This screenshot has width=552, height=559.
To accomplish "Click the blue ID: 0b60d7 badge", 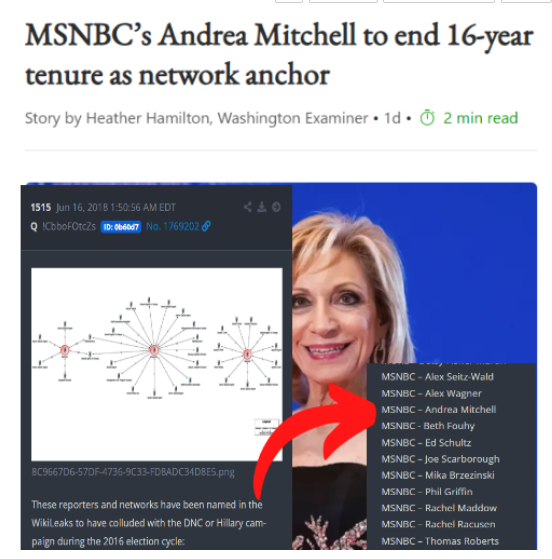I will (121, 227).
